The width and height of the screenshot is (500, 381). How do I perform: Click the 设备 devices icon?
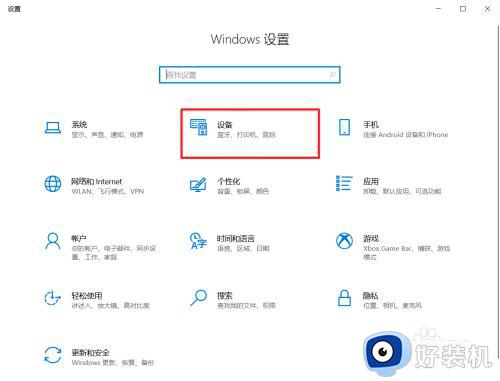click(199, 127)
